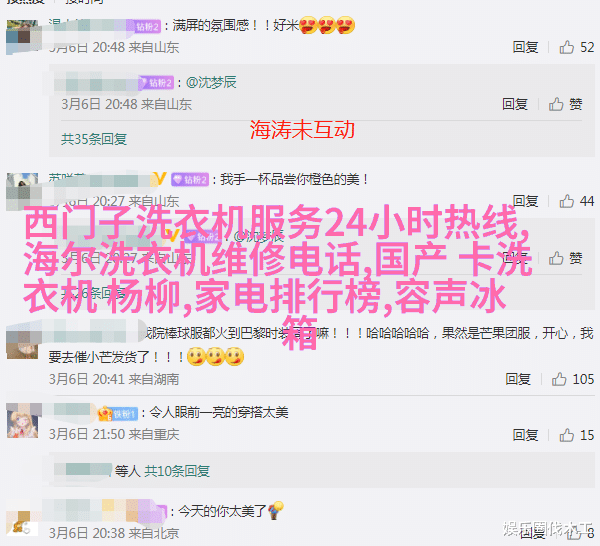Like the comment with 15 likes
Screen dimensions: 600x546
click(567, 435)
